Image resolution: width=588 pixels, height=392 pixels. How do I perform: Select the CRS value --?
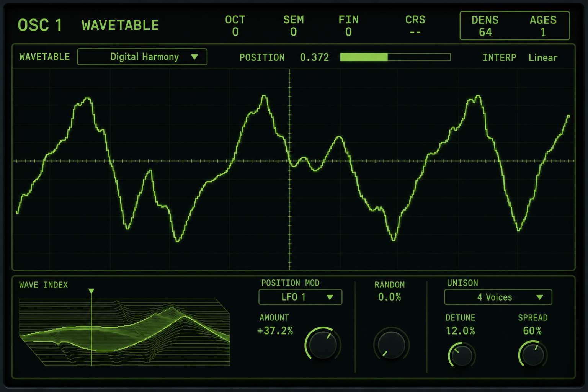415,32
